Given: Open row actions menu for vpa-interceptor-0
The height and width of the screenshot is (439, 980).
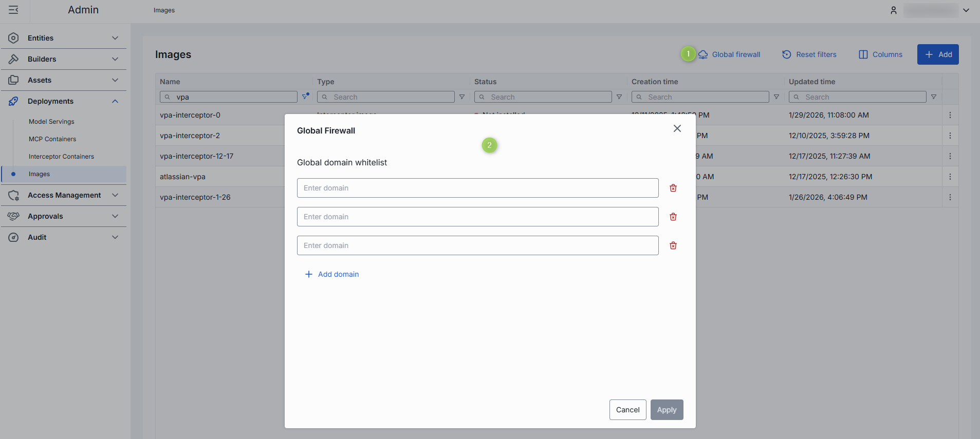Looking at the screenshot, I should click(x=950, y=115).
